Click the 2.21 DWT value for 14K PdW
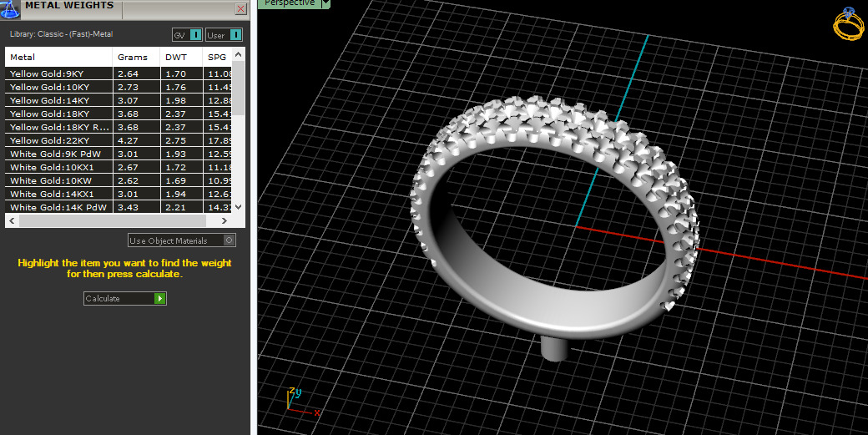 (x=175, y=207)
